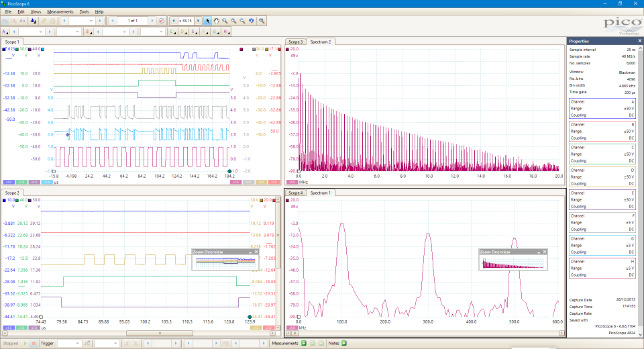Image resolution: width=644 pixels, height=349 pixels.
Task: Click the zoom-in magnifier tool
Action: [233, 21]
